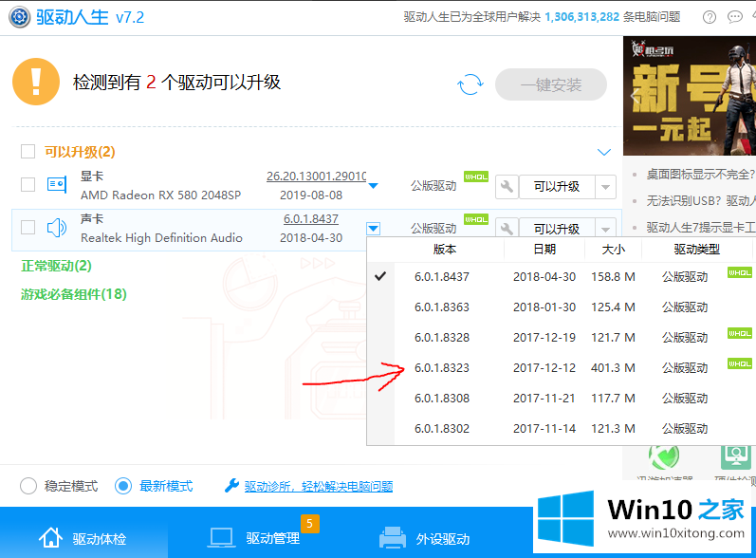The width and height of the screenshot is (756, 558).
Task: Click the 驱动诊所 troubleshooting link
Action: tap(318, 486)
